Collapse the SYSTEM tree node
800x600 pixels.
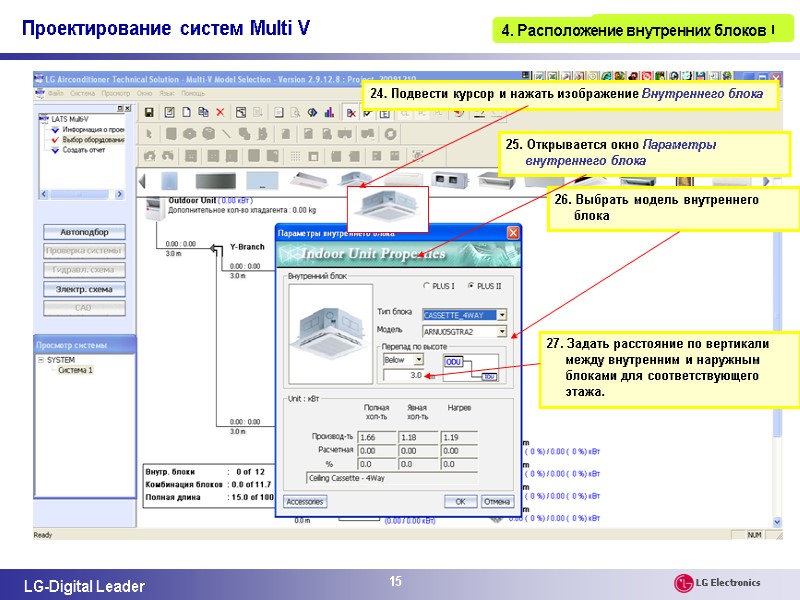pos(41,360)
